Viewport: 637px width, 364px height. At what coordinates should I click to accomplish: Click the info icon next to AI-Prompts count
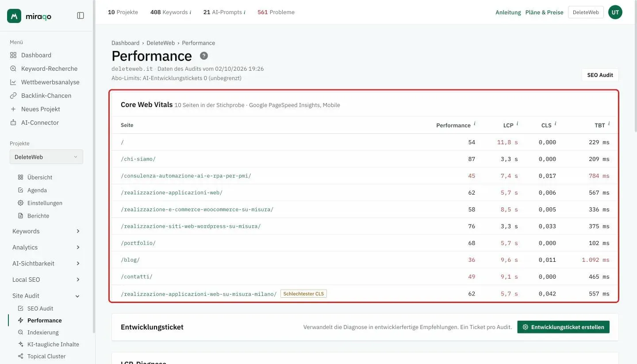(x=245, y=12)
